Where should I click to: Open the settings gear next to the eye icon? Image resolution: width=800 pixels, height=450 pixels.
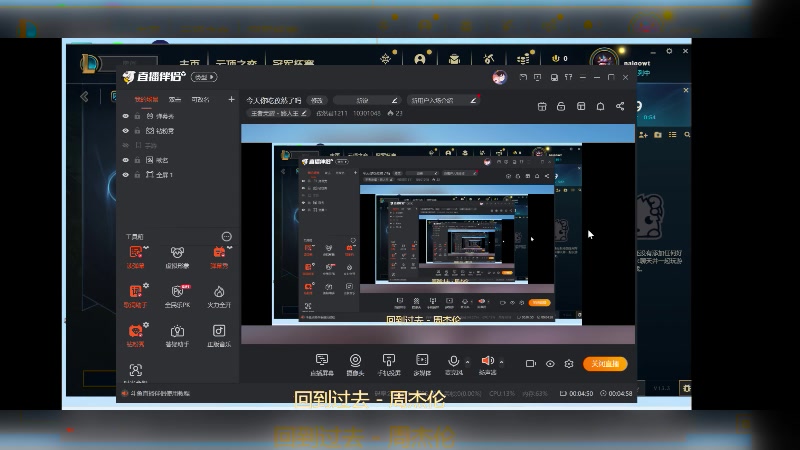569,364
